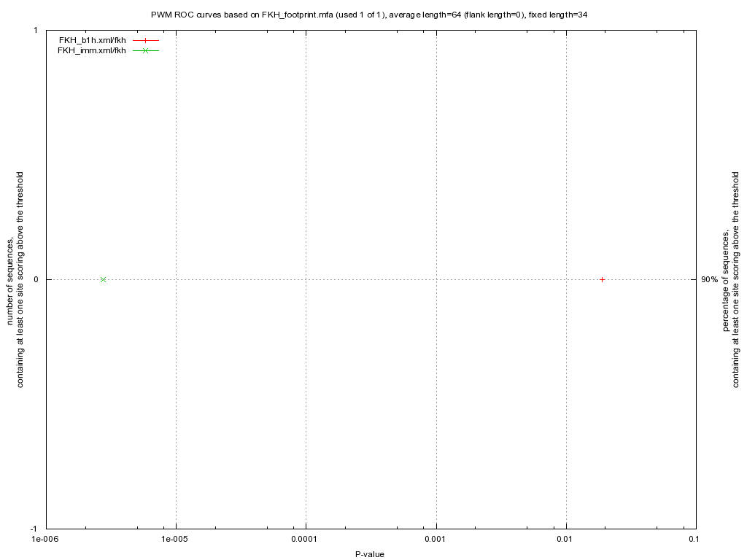The image size is (747, 560).
Task: Click the green X marker in the legend
Action: [146, 50]
